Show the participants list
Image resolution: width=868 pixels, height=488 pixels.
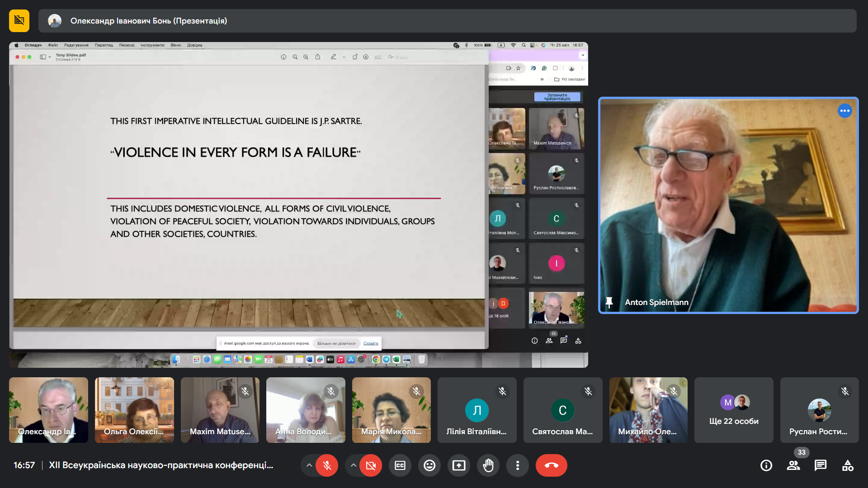tap(793, 465)
